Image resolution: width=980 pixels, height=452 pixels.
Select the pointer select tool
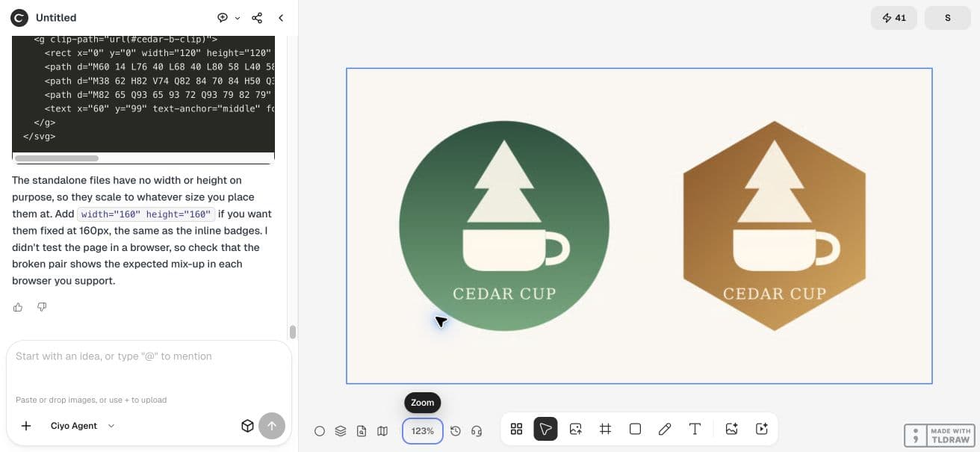(546, 429)
